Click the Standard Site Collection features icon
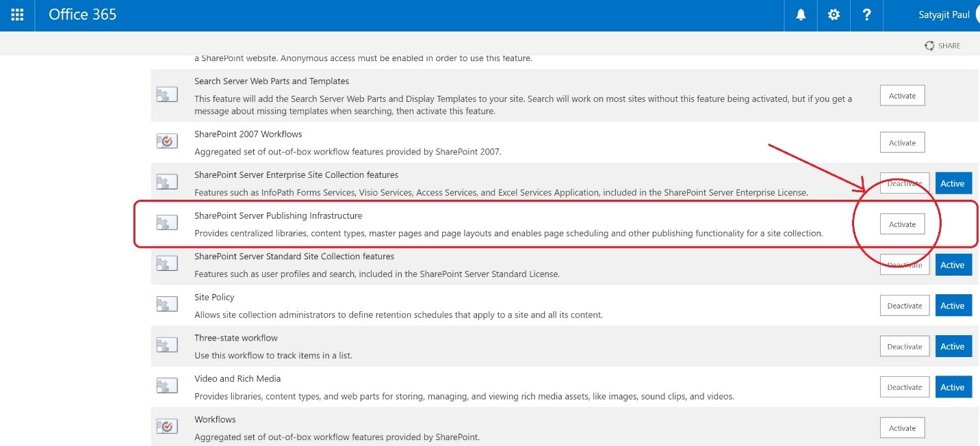The height and width of the screenshot is (446, 980). coord(167,264)
